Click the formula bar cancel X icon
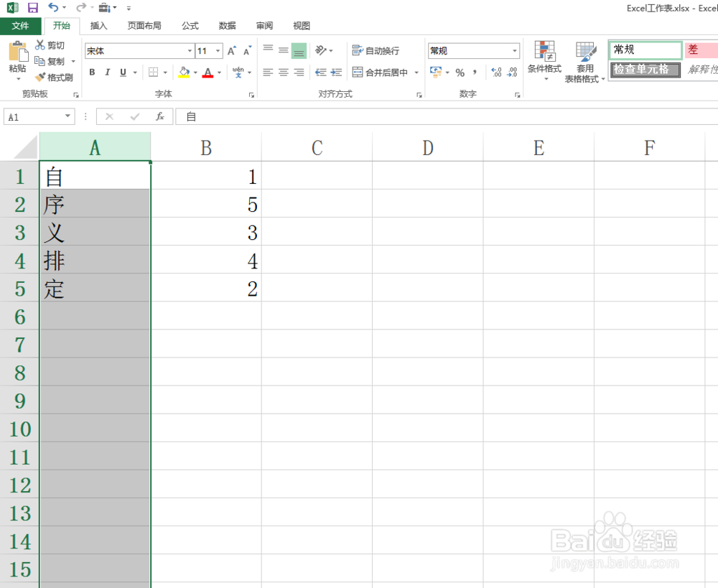The image size is (718, 588). 109,116
